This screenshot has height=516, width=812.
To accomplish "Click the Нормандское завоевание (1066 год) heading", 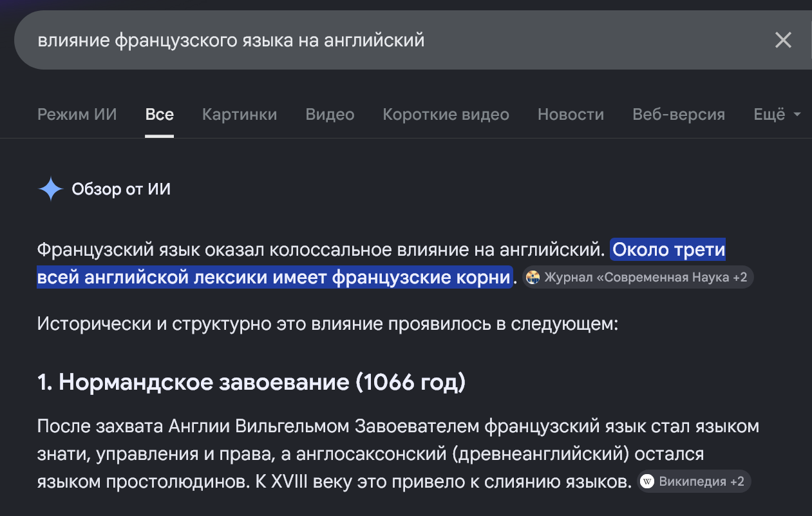I will point(251,383).
